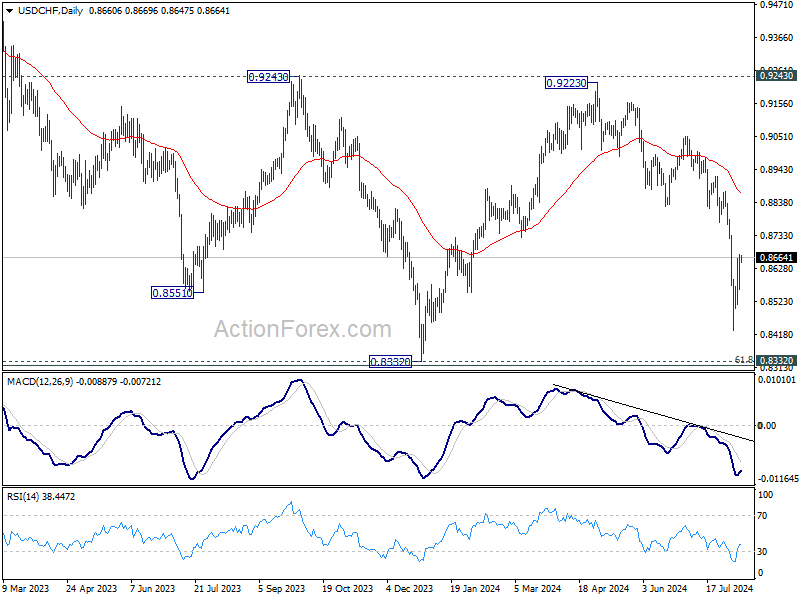This screenshot has width=800, height=600.
Task: Click the 0.84180 price axis value
Action: pyautogui.click(x=777, y=335)
